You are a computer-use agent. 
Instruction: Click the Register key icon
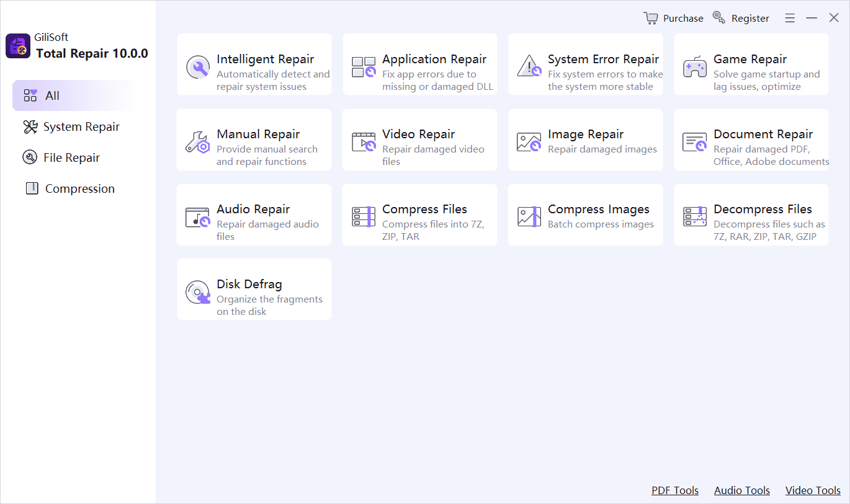point(719,18)
